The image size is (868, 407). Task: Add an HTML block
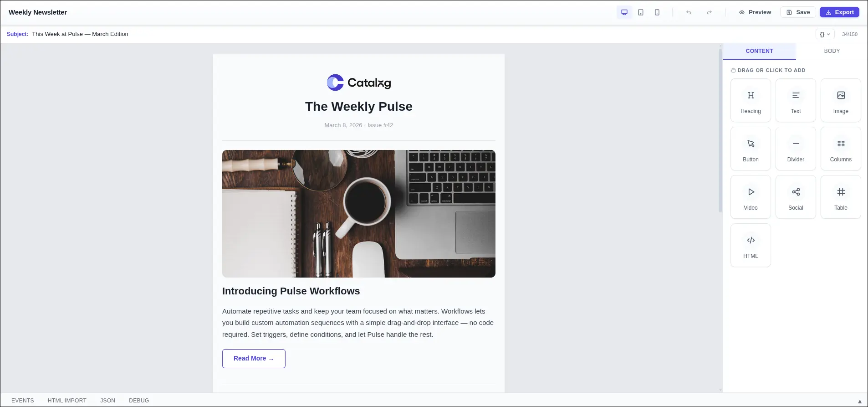[751, 245]
